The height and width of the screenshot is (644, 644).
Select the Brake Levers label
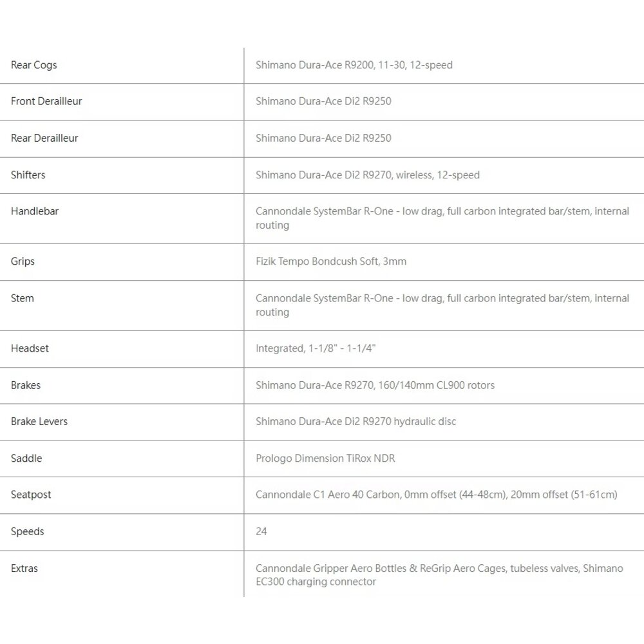[x=39, y=421]
